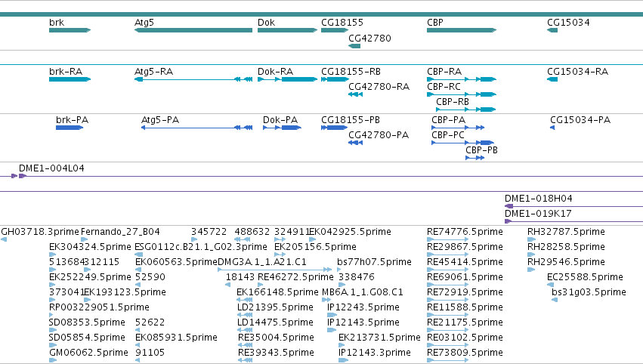Click the GH03718.3prime EST label

pyautogui.click(x=40, y=232)
